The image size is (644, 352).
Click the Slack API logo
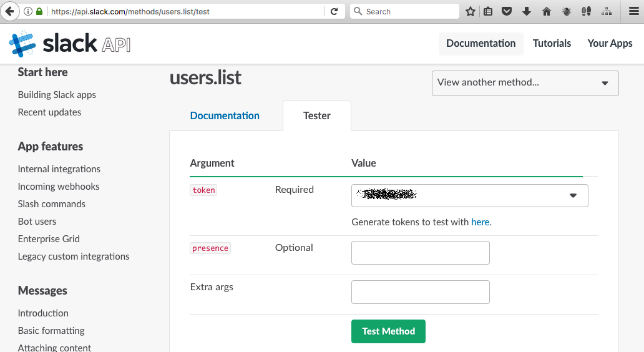(70, 44)
